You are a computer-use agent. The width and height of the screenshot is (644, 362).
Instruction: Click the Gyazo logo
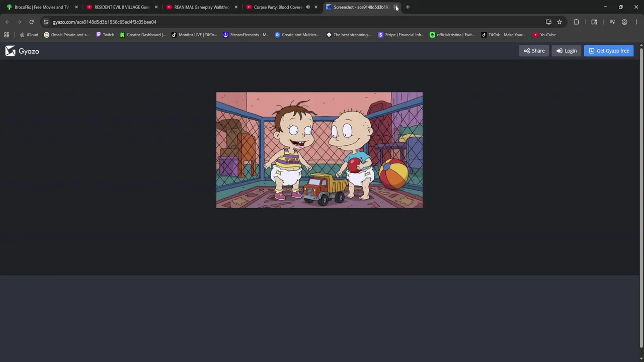tap(22, 51)
